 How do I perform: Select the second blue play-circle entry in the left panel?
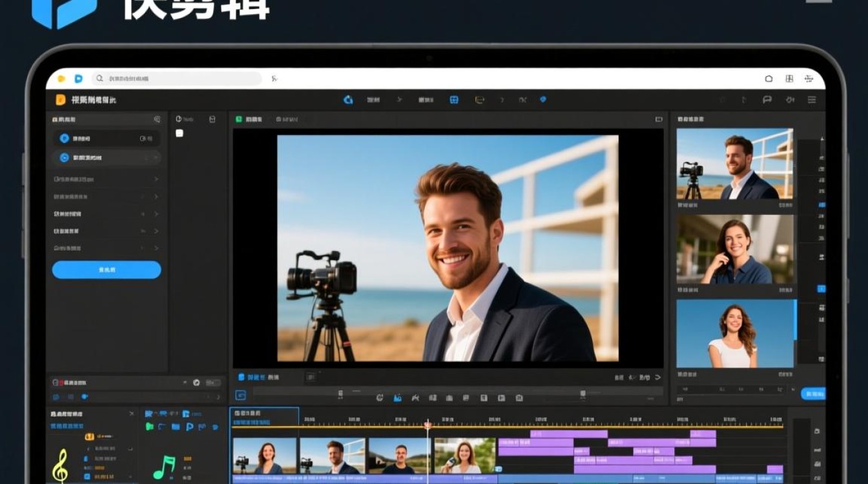click(x=107, y=157)
